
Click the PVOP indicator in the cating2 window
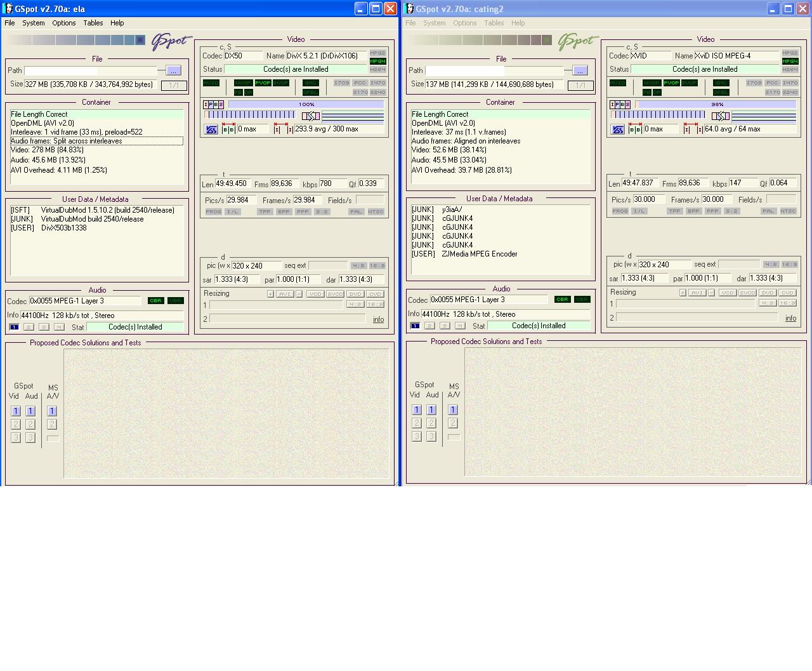[x=671, y=83]
